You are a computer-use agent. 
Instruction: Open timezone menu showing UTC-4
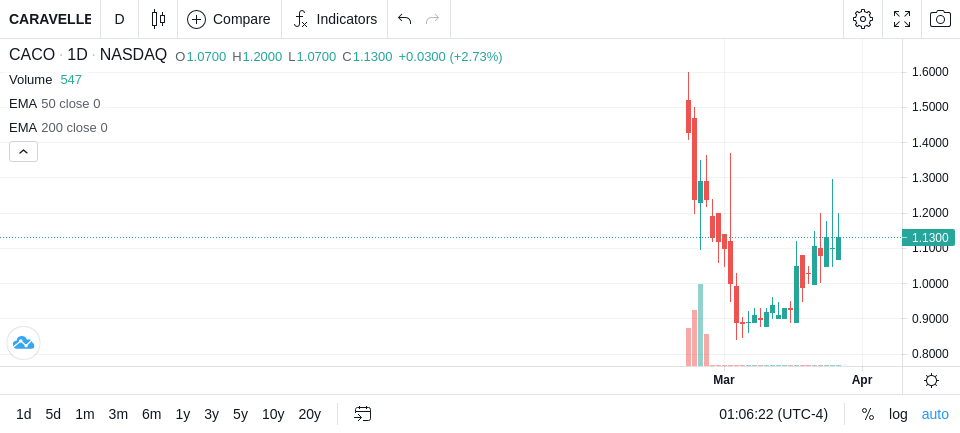[773, 415]
